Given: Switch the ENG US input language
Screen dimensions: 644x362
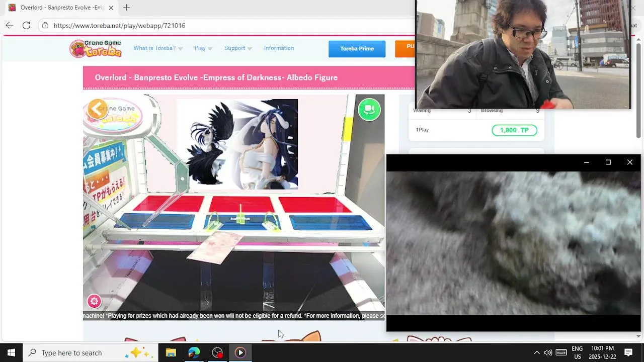Looking at the screenshot, I should 577,352.
